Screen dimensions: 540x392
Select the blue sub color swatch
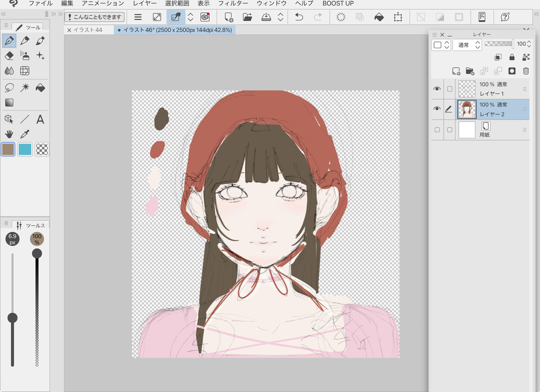pyautogui.click(x=25, y=149)
